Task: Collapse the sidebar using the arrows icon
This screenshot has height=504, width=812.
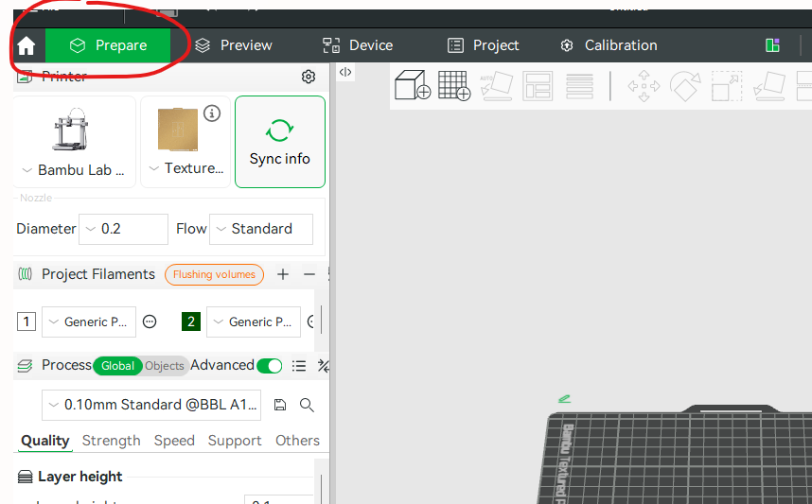Action: pos(345,72)
